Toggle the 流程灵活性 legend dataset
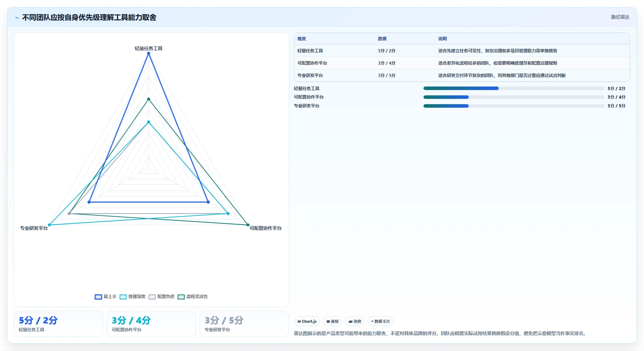The height and width of the screenshot is (351, 644). coord(193,297)
